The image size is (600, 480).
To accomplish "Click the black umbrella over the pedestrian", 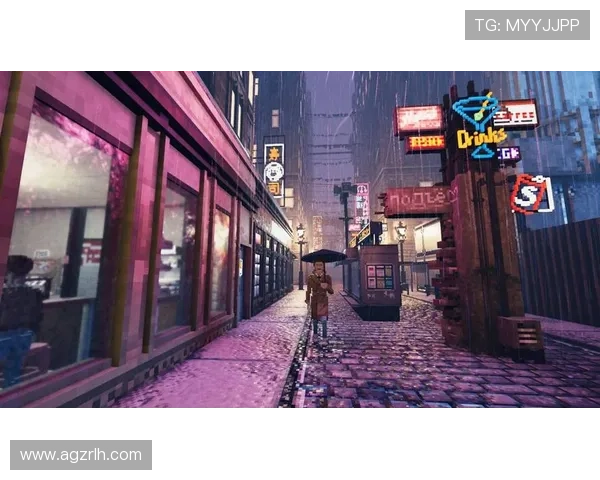I will (322, 256).
